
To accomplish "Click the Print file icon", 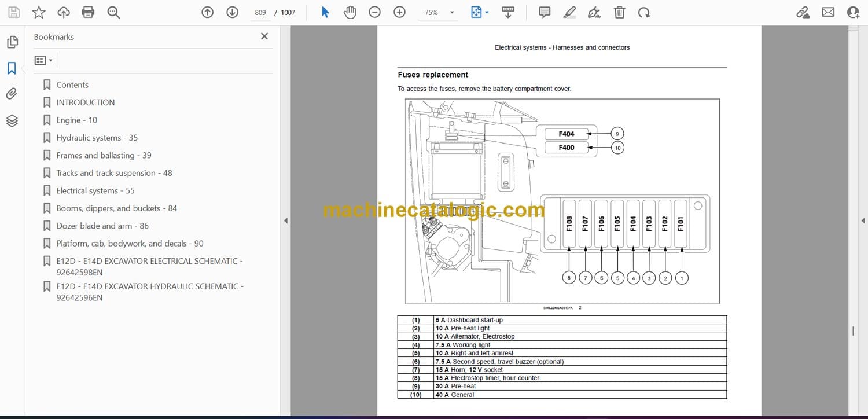I will coord(88,12).
